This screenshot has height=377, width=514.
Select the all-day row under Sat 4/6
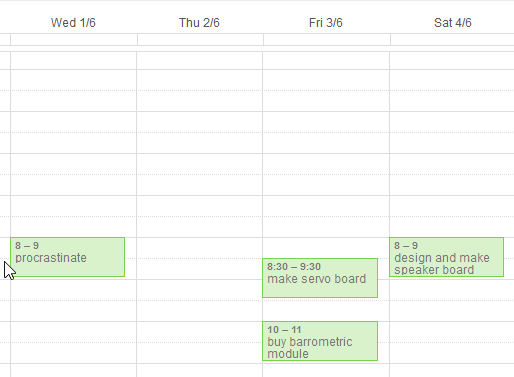coord(452,39)
